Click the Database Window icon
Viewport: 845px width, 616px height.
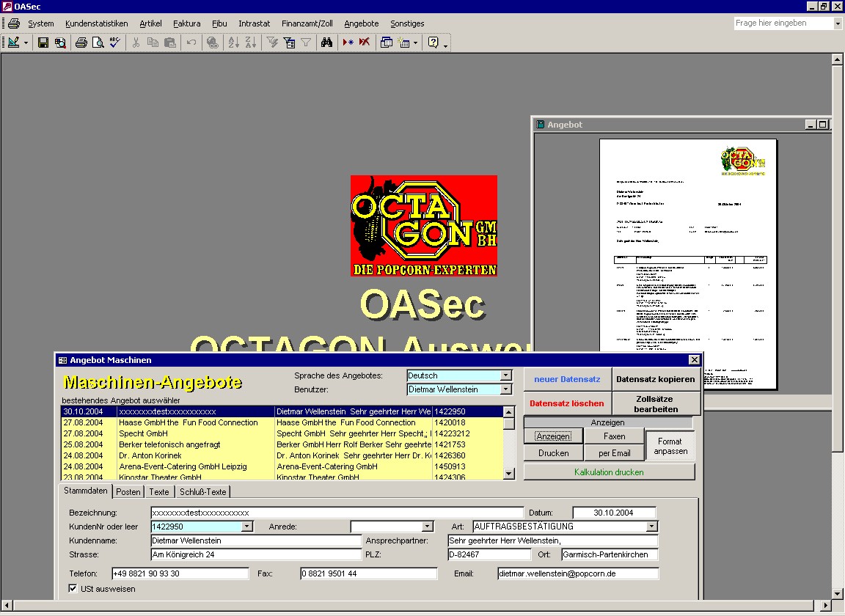click(x=387, y=43)
